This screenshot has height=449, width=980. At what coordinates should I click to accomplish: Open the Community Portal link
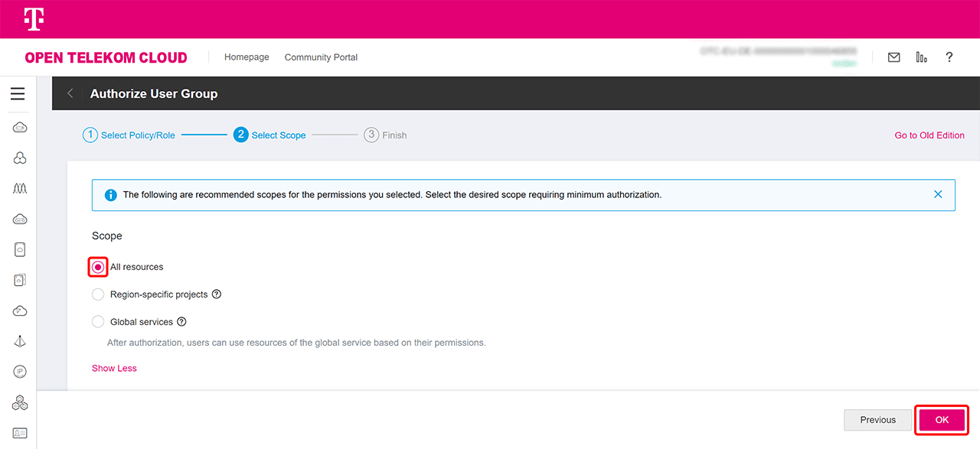tap(321, 57)
